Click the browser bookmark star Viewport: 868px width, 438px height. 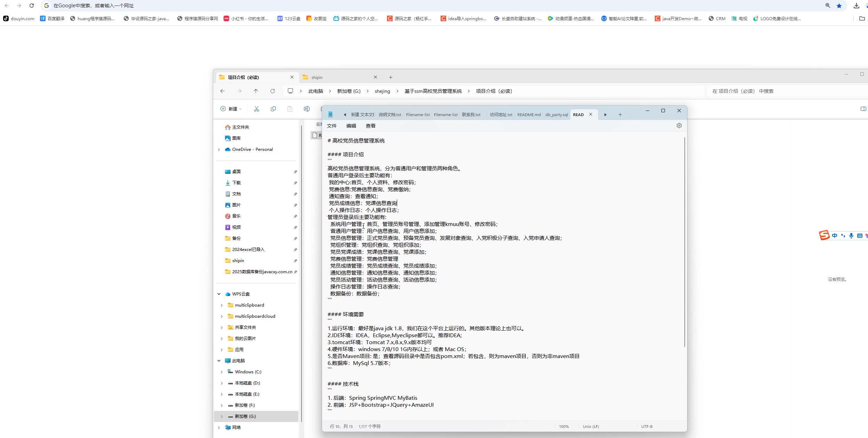(x=839, y=6)
